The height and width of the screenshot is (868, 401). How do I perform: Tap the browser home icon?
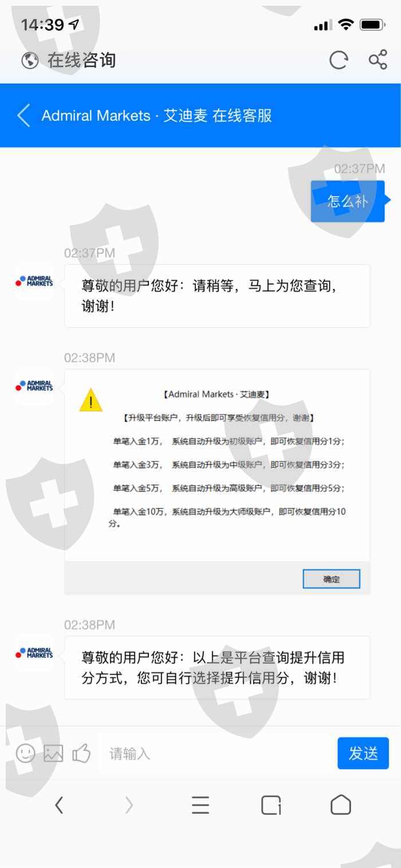coord(341,805)
